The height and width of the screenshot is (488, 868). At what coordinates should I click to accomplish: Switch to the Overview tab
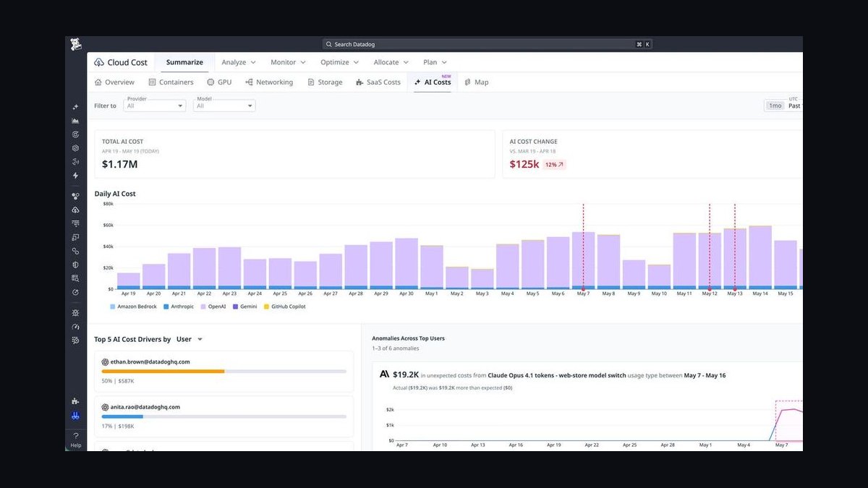pyautogui.click(x=114, y=82)
